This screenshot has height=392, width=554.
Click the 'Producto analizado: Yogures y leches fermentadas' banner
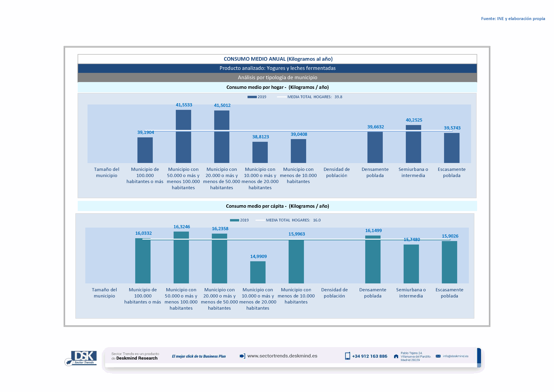tap(277, 68)
